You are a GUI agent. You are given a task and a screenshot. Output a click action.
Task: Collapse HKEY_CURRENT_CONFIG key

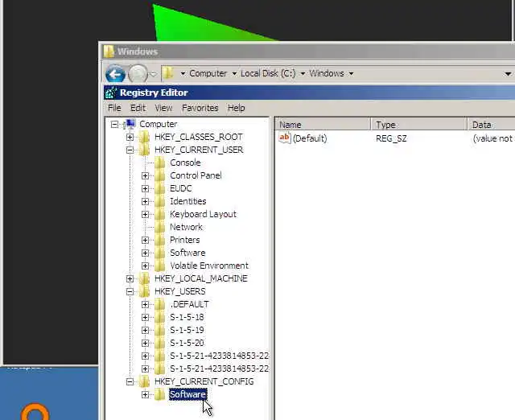(130, 382)
